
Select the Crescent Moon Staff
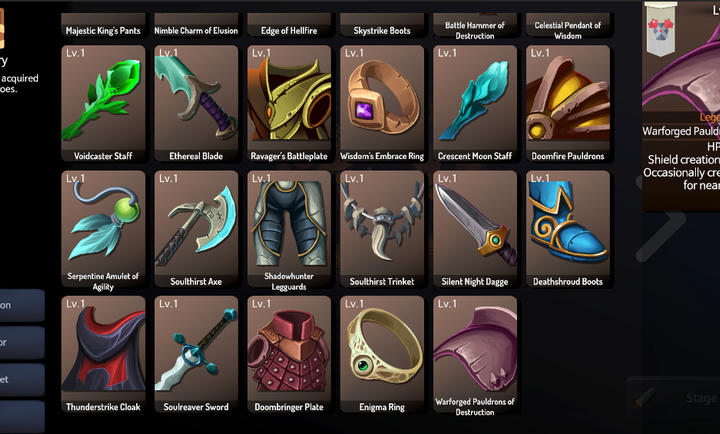click(475, 103)
